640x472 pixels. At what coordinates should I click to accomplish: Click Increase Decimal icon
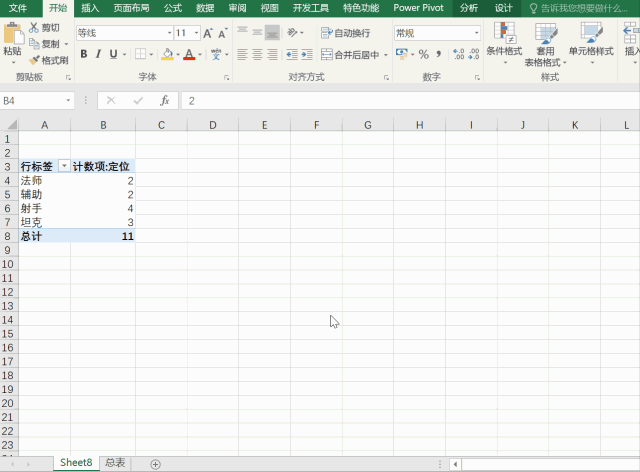pos(458,54)
